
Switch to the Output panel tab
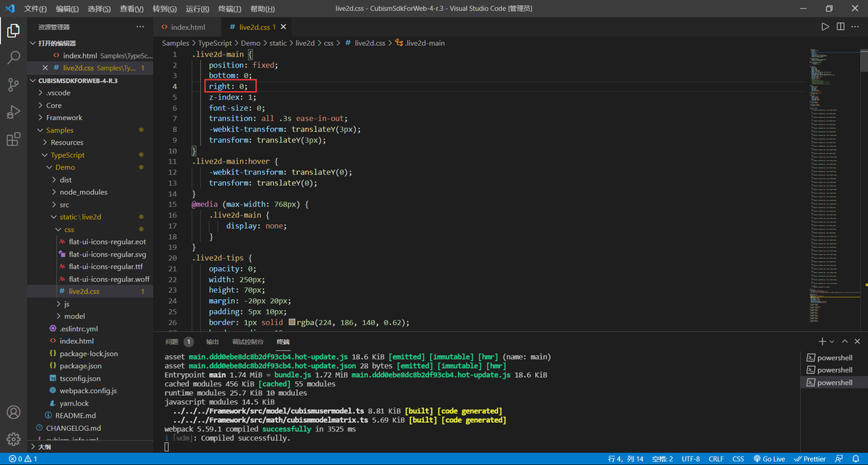coord(212,342)
